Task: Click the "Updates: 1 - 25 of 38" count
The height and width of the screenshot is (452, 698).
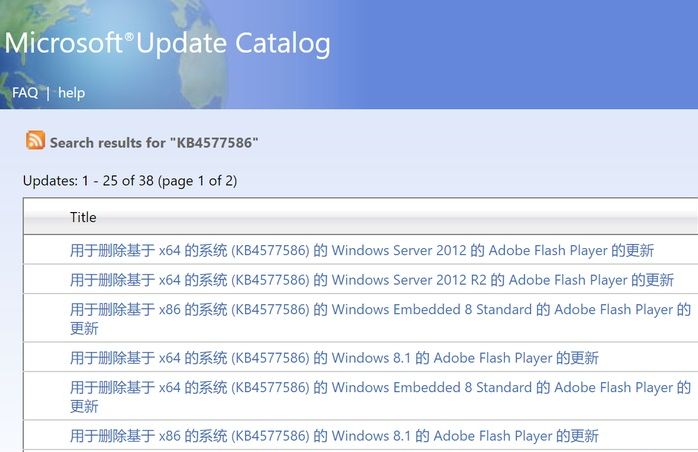Action: (84, 181)
